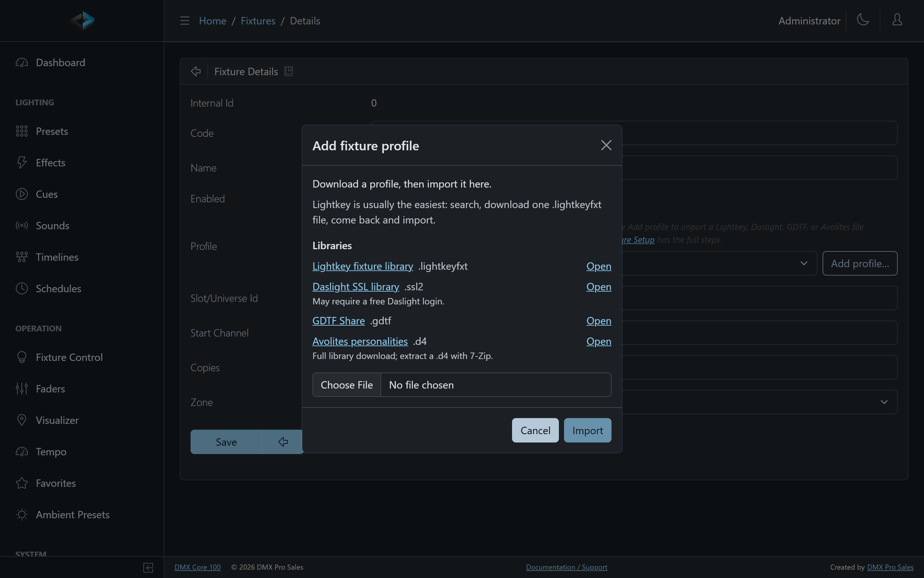Click the Fixture Control bulb icon
Viewport: 924px width, 578px height.
pyautogui.click(x=22, y=357)
